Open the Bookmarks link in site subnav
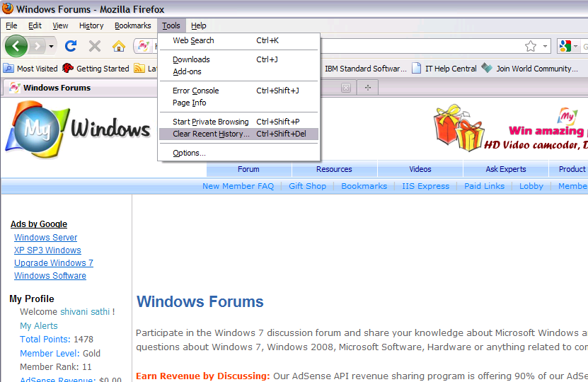Screen dimensions: 588x382 click(x=364, y=186)
